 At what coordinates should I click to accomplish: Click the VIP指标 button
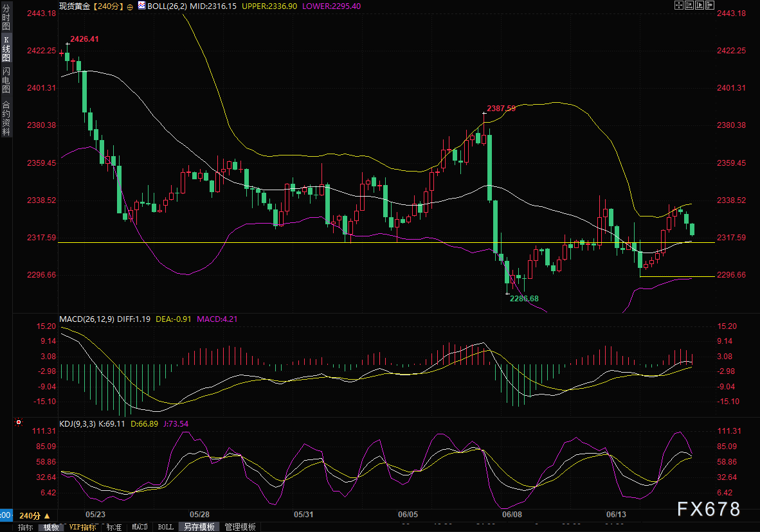(82, 527)
